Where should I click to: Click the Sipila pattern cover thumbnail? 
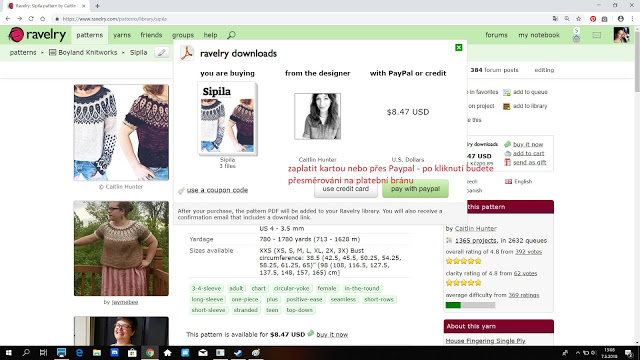227,118
